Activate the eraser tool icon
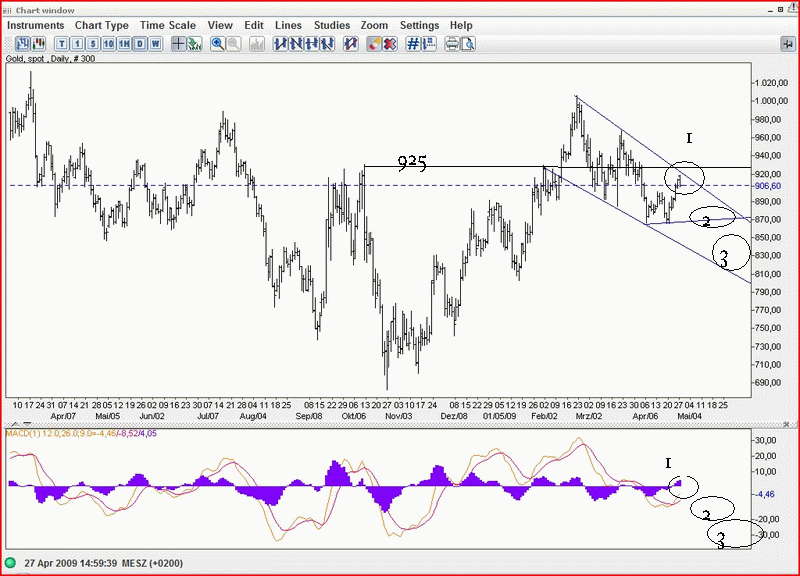Viewport: 800px width, 576px height. [374, 44]
